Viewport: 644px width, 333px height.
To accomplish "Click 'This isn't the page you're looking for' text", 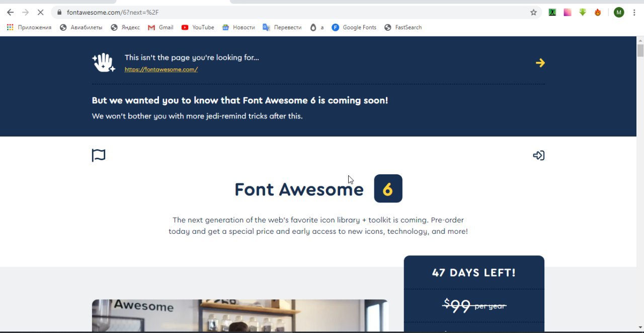I will (x=192, y=57).
